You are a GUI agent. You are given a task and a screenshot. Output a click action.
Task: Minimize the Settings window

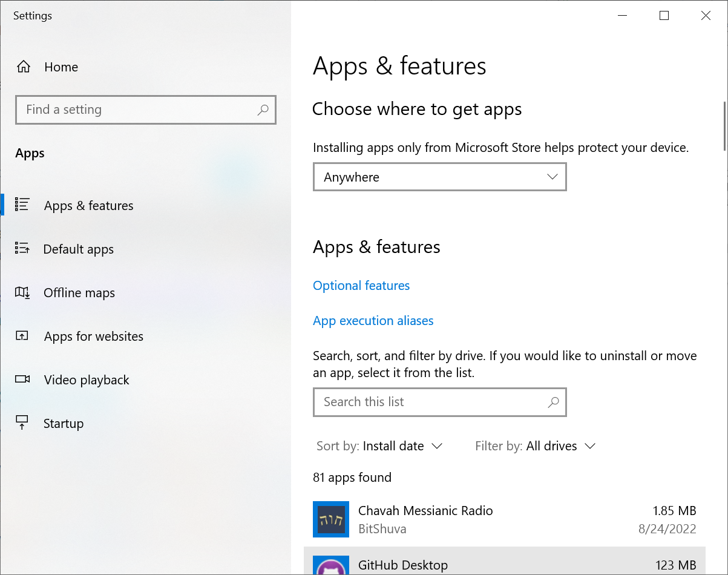(x=622, y=16)
